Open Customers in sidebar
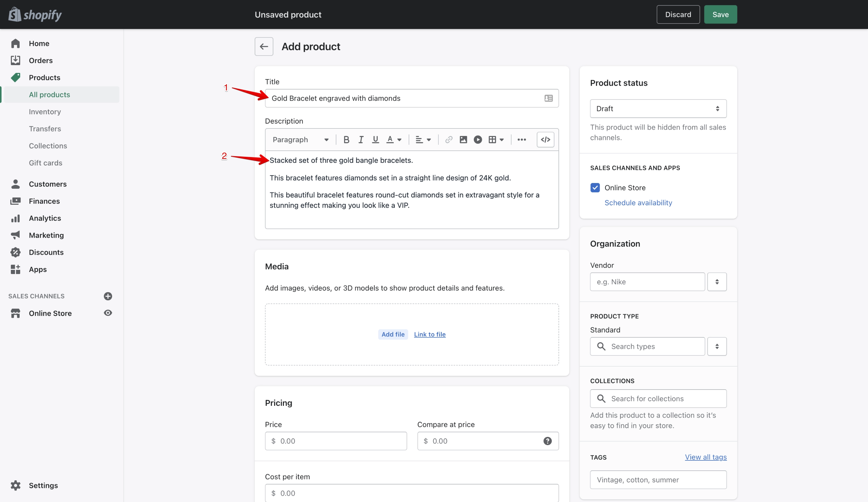Image resolution: width=868 pixels, height=502 pixels. pyautogui.click(x=48, y=184)
